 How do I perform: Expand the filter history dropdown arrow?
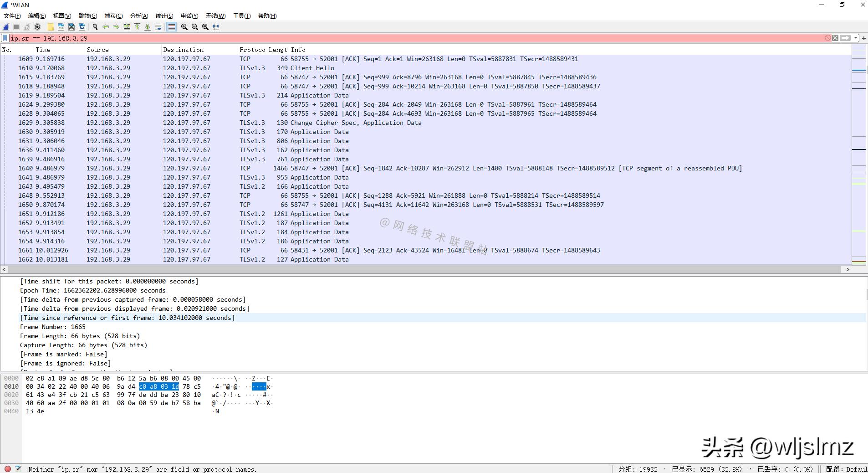pos(856,38)
